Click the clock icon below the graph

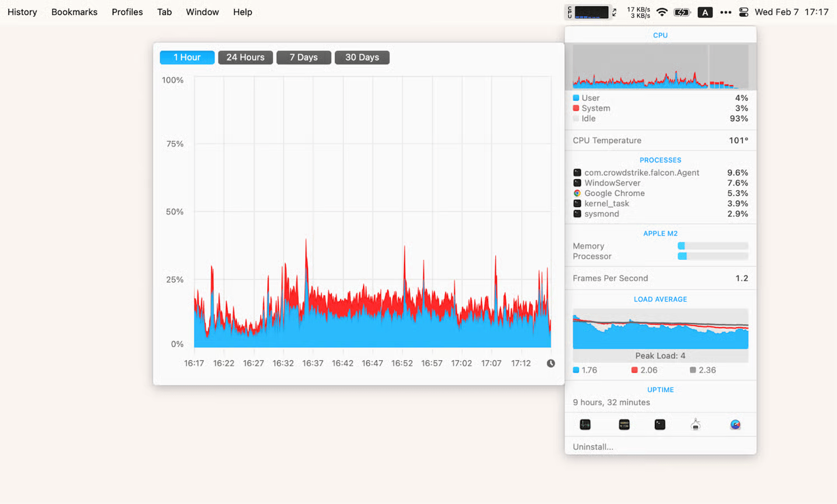551,363
